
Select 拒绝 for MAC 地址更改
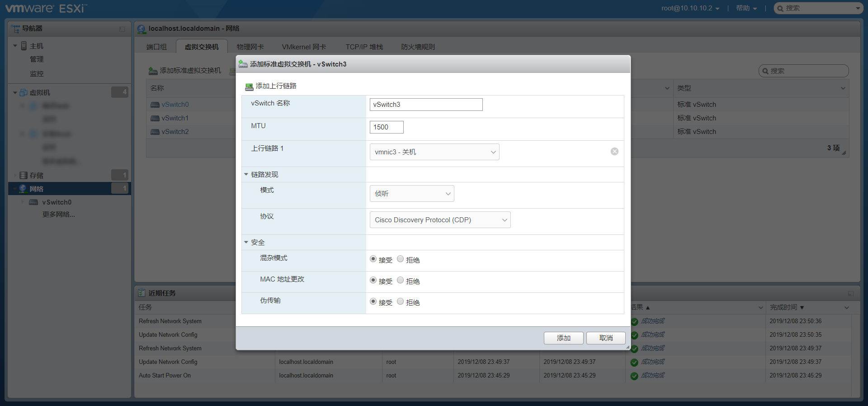pyautogui.click(x=400, y=280)
